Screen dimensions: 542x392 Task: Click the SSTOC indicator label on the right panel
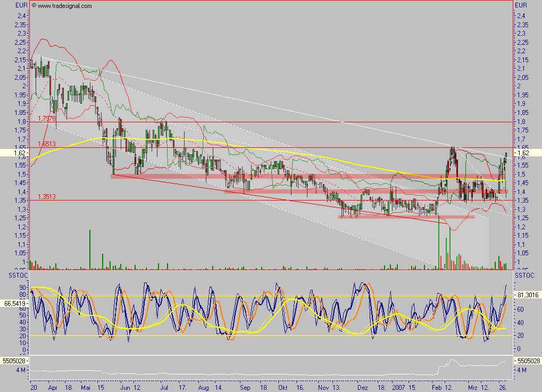(x=524, y=275)
